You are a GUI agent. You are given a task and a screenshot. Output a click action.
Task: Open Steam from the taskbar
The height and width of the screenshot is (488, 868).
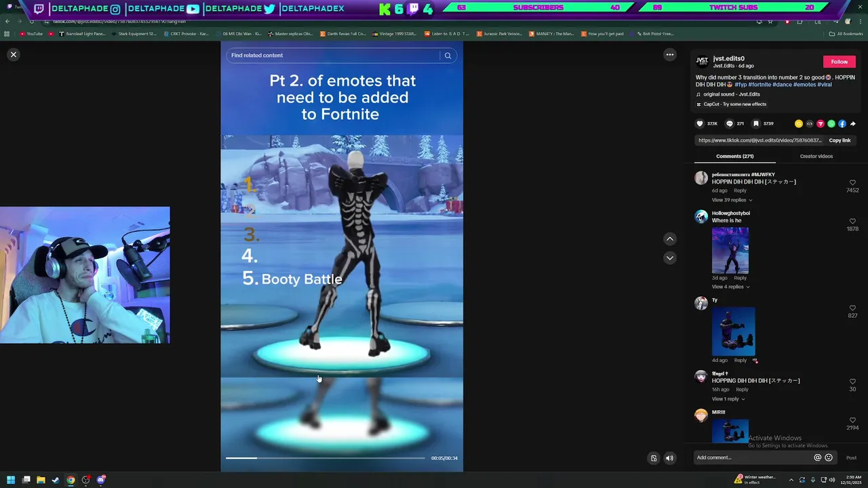pos(56,480)
